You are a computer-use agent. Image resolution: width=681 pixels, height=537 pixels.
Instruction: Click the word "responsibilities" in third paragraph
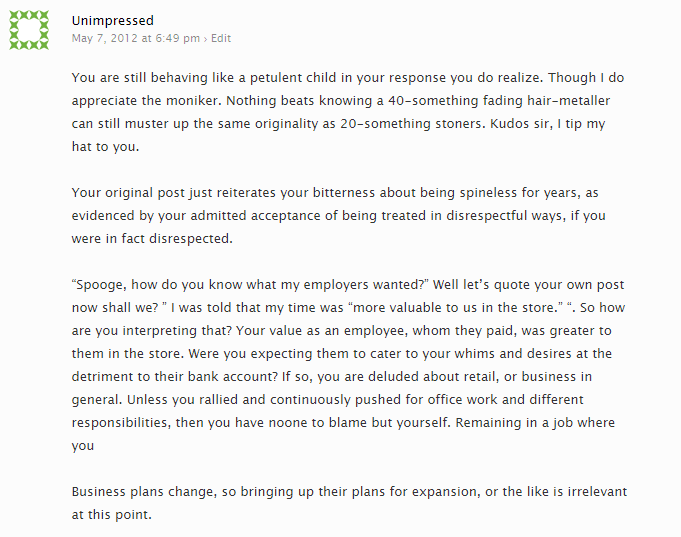pyautogui.click(x=122, y=423)
